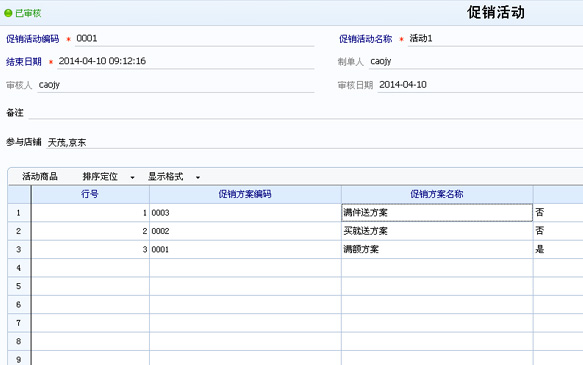
Task: Click the 促销方案编码 column header
Action: pos(245,194)
